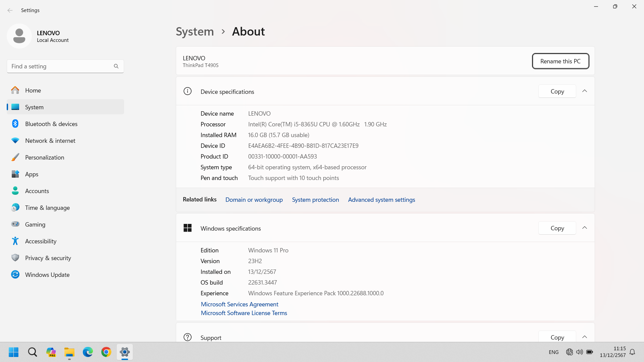Click the search magnifier in Find a setting
644x362 pixels.
116,66
